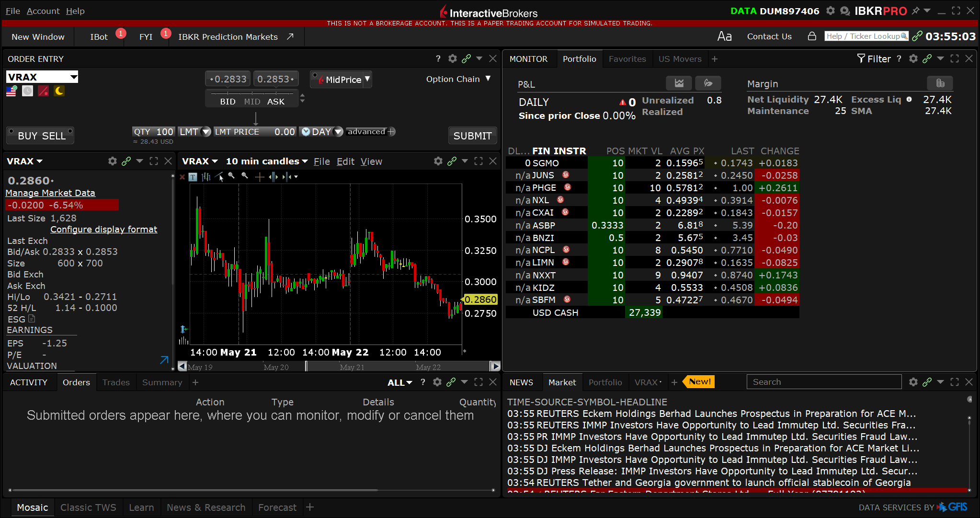Open the Trades tab in Activity
Image resolution: width=980 pixels, height=518 pixels.
[116, 382]
